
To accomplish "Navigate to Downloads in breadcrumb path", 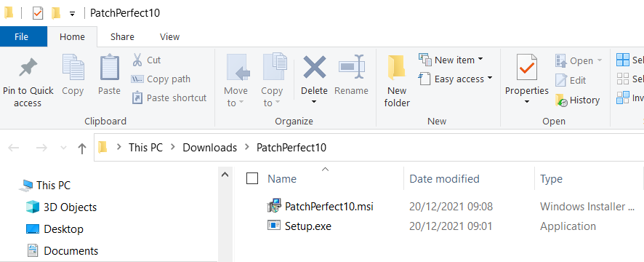I will point(210,147).
